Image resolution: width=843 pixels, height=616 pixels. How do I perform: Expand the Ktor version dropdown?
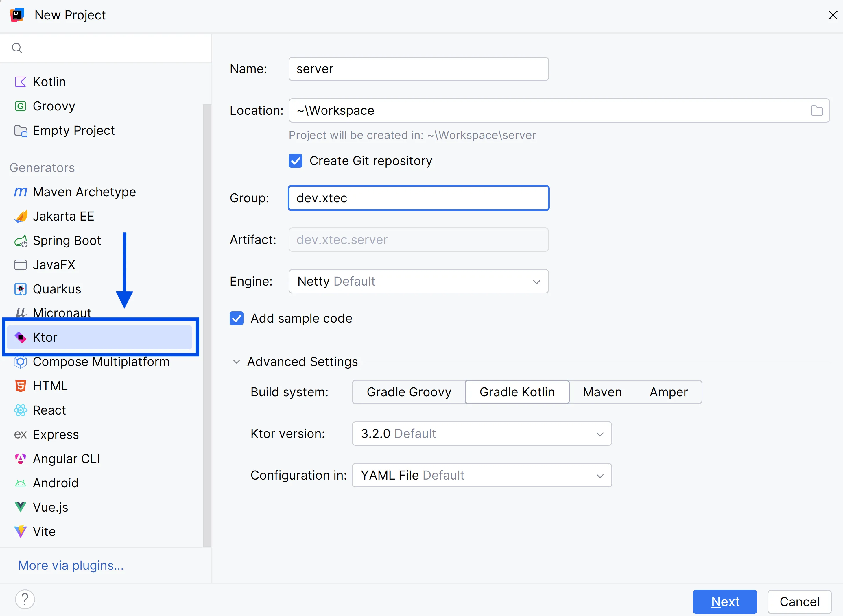[482, 434]
